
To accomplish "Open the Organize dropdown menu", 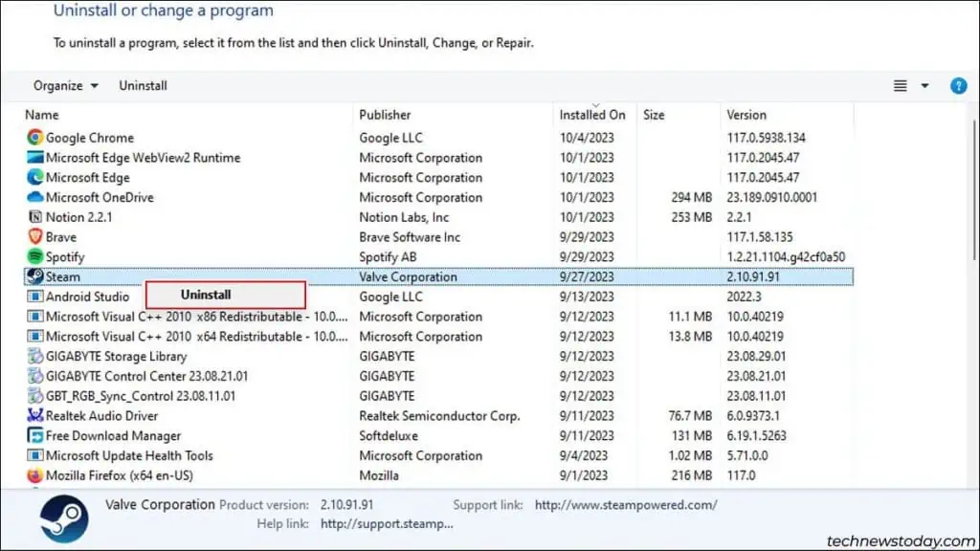I will pyautogui.click(x=66, y=85).
